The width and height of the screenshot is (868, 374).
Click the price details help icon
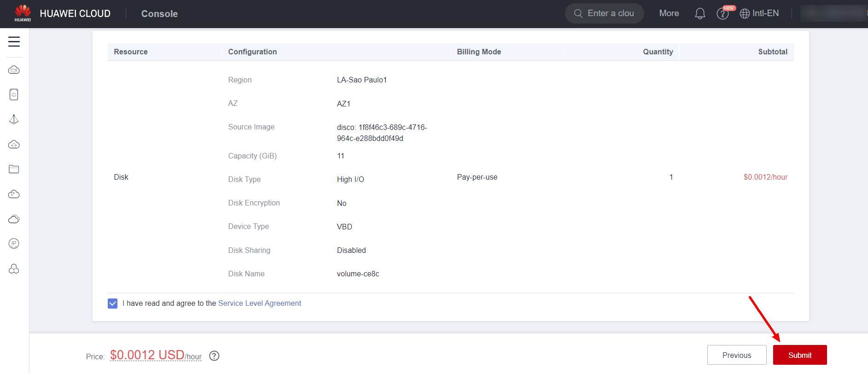pos(214,356)
